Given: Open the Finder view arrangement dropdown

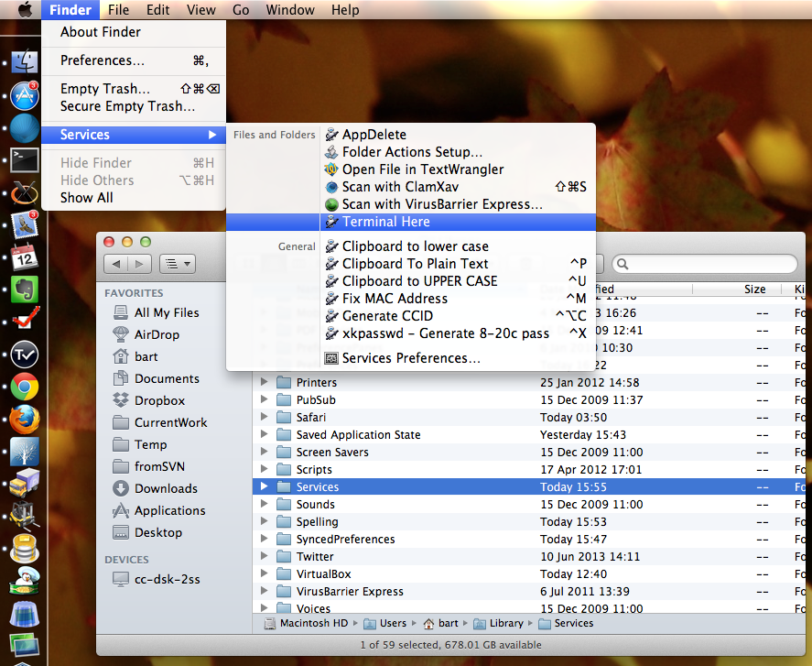Looking at the screenshot, I should pyautogui.click(x=178, y=264).
